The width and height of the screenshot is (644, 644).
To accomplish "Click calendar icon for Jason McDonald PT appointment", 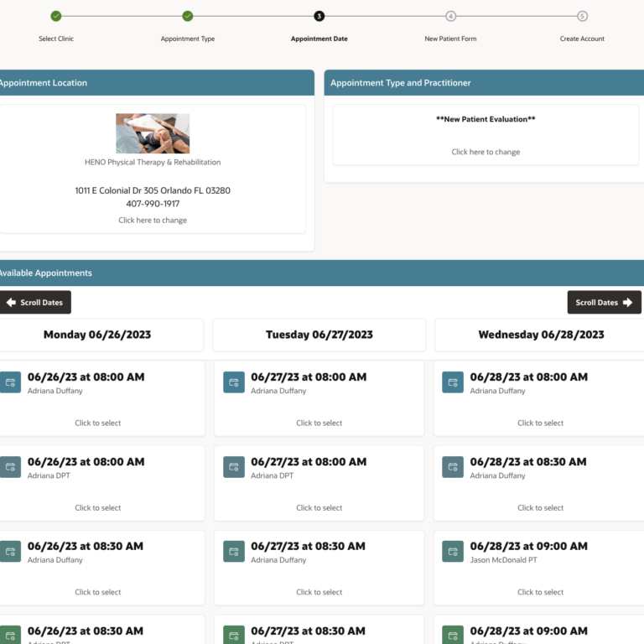I will click(453, 551).
